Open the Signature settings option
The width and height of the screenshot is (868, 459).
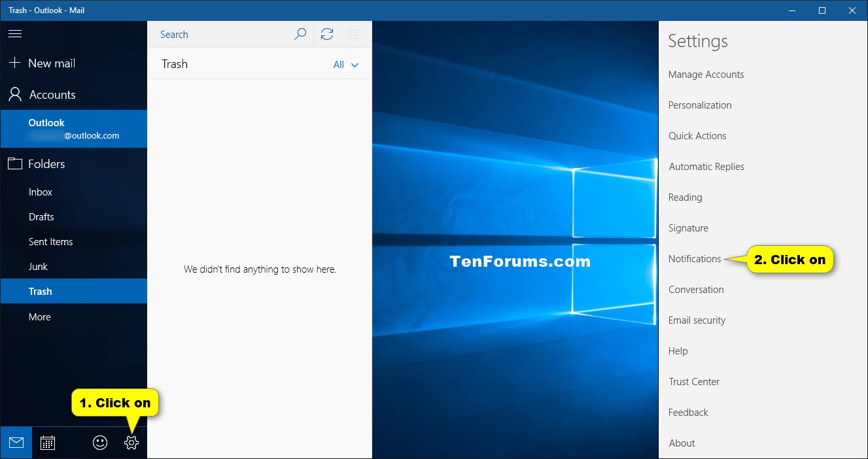click(x=688, y=228)
